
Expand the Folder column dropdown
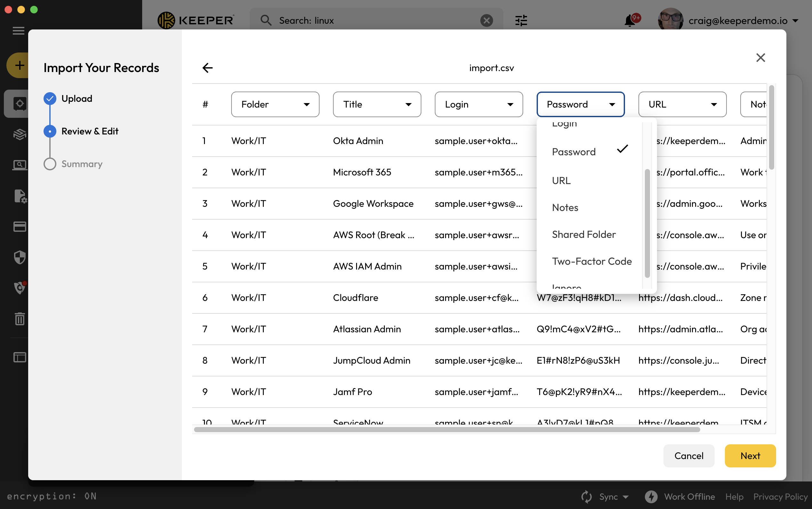tap(275, 104)
